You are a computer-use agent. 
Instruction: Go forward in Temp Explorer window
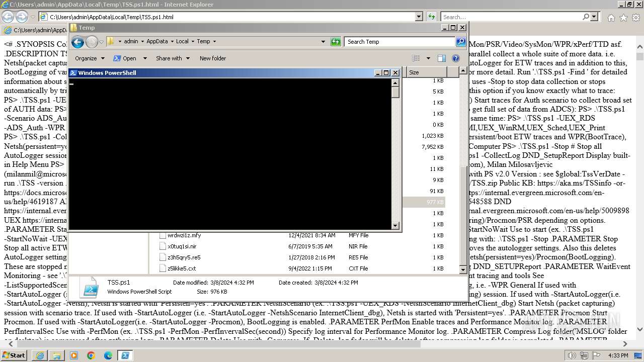[x=92, y=42]
